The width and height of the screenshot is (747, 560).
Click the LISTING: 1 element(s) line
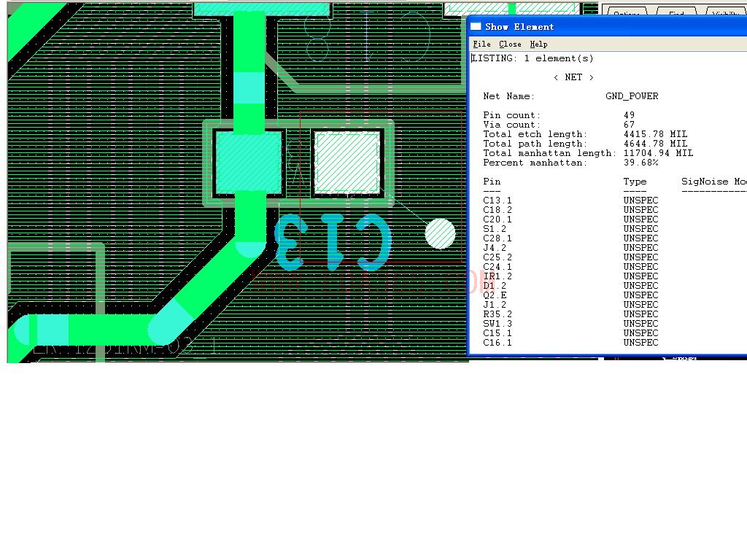pos(533,58)
